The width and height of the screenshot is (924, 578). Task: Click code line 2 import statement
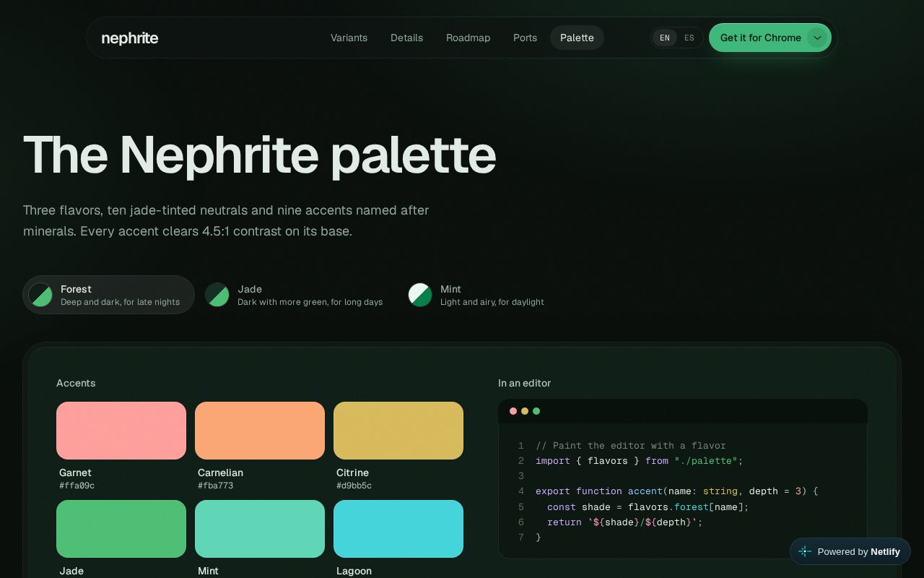click(639, 461)
